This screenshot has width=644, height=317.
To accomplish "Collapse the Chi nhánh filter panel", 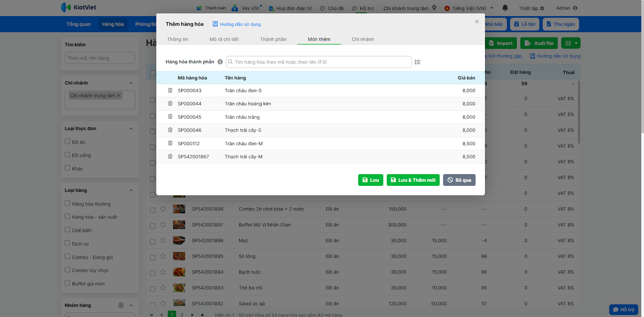I will tap(131, 83).
